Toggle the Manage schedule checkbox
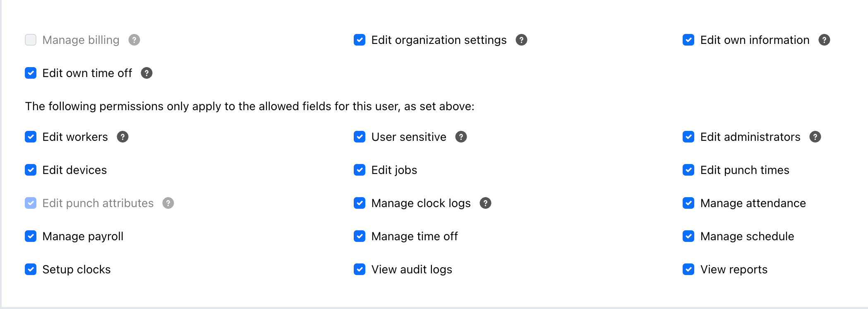868x309 pixels. [688, 236]
